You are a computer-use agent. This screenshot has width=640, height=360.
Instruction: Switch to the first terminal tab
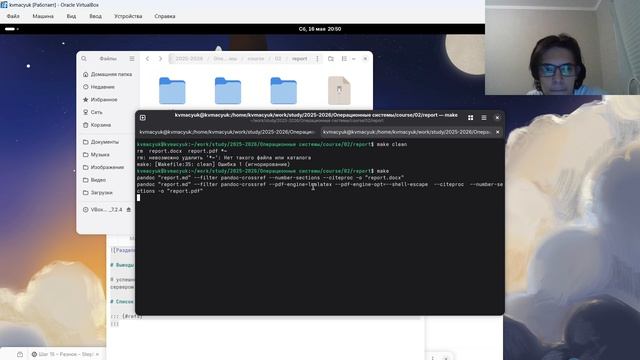click(227, 132)
